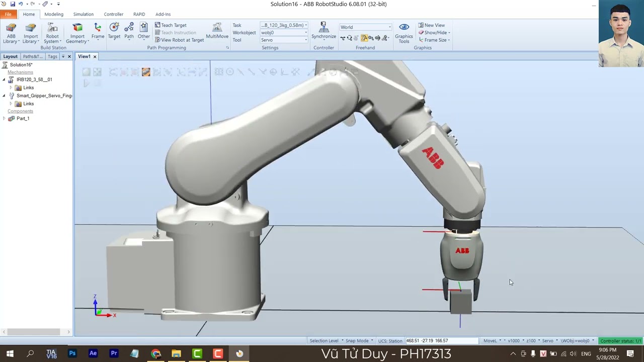Switch to the Simulation ribbon tab

pyautogui.click(x=84, y=14)
